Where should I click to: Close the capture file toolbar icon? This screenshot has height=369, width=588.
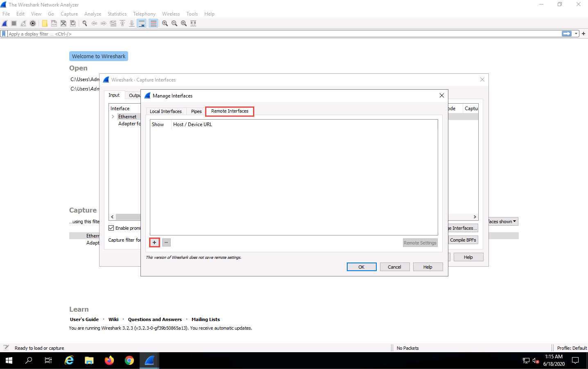63,23
